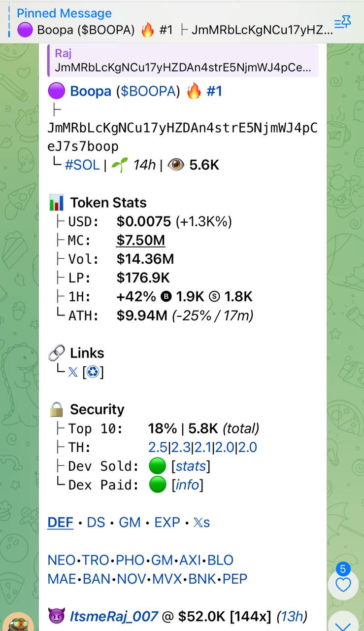Viewport: 364px width, 631px height.
Task: Open the $7.50M market cap link
Action: 141,240
